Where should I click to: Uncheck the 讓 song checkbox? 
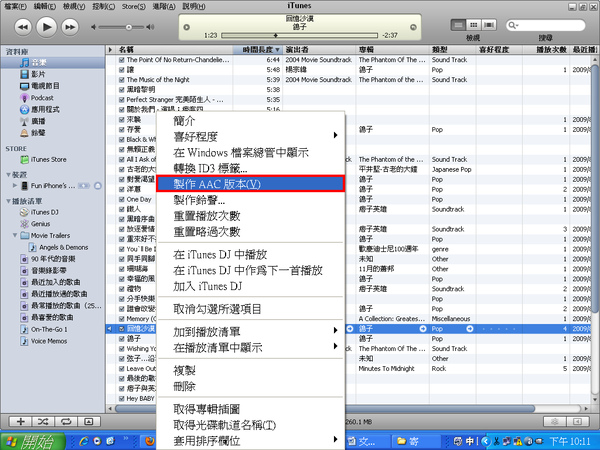click(121, 70)
